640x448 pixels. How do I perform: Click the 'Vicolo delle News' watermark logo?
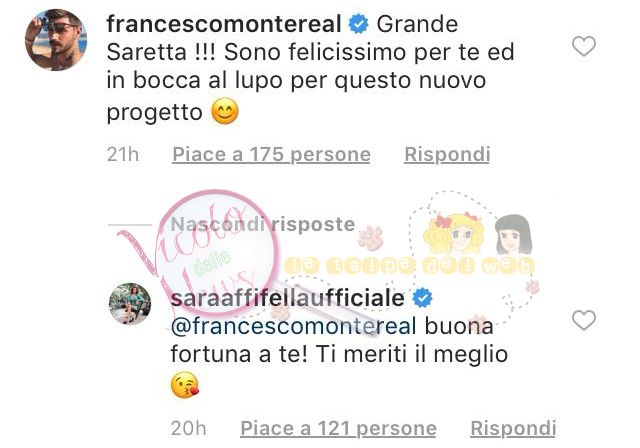[204, 253]
